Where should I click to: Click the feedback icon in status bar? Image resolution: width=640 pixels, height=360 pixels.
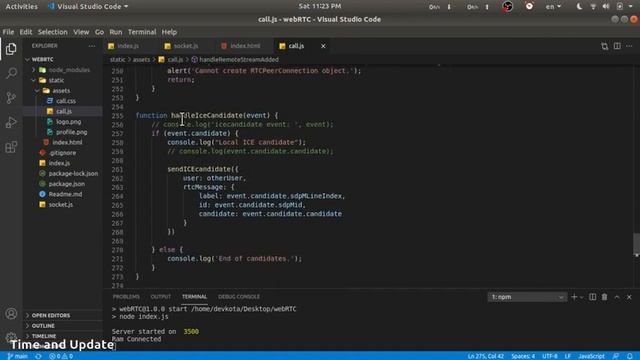click(616, 356)
